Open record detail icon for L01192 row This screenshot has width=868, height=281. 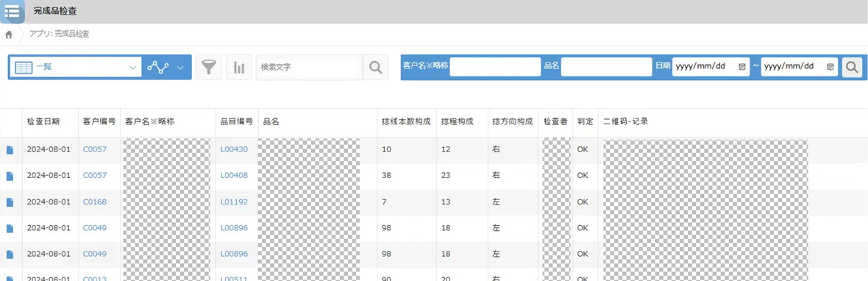pos(10,202)
